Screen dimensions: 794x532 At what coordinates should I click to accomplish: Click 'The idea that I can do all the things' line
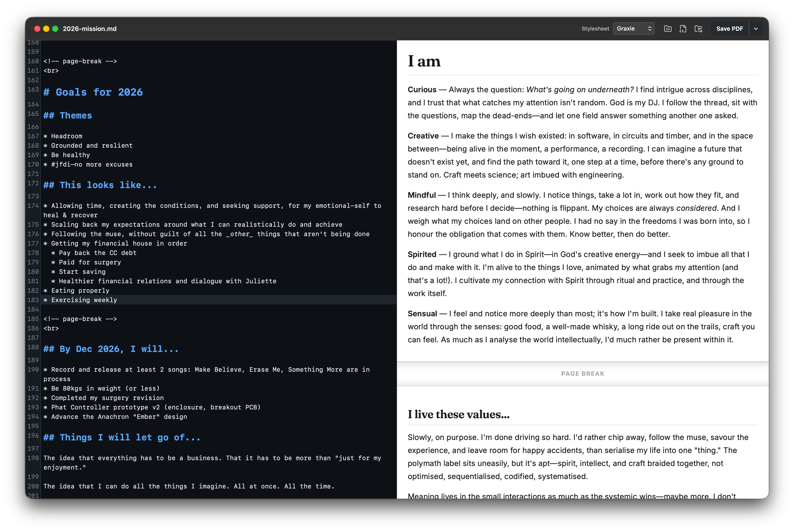189,486
